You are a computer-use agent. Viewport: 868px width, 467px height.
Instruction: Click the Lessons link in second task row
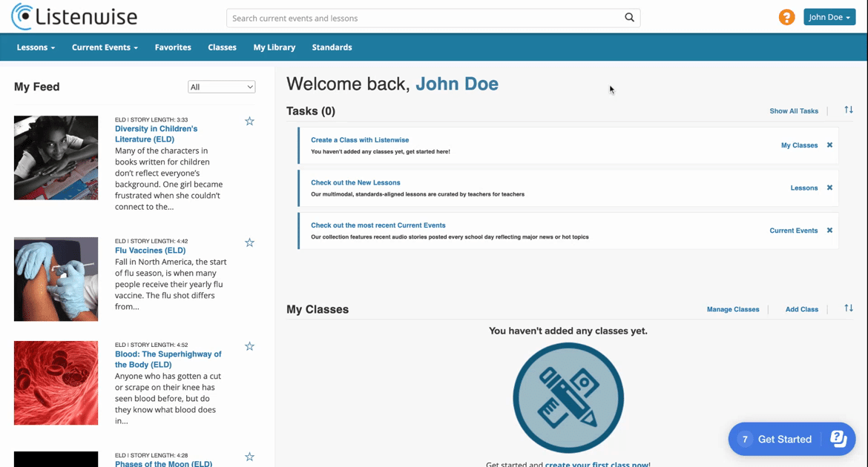pyautogui.click(x=803, y=188)
